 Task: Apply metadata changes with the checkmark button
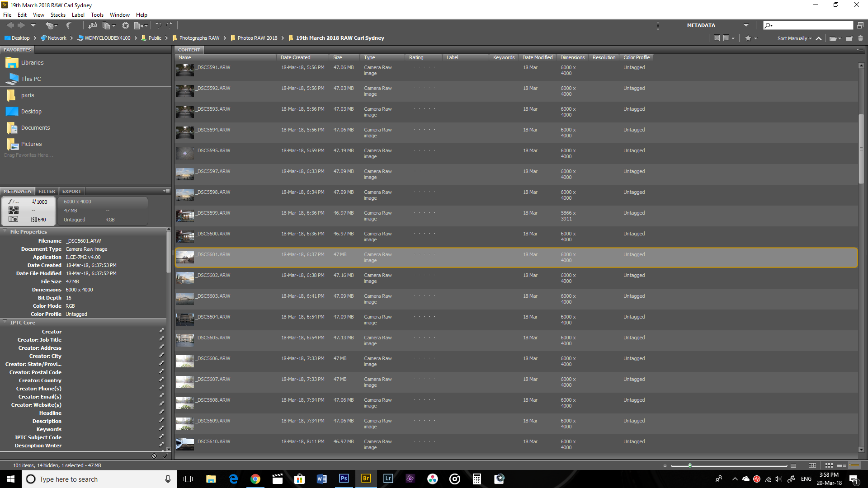(x=165, y=456)
